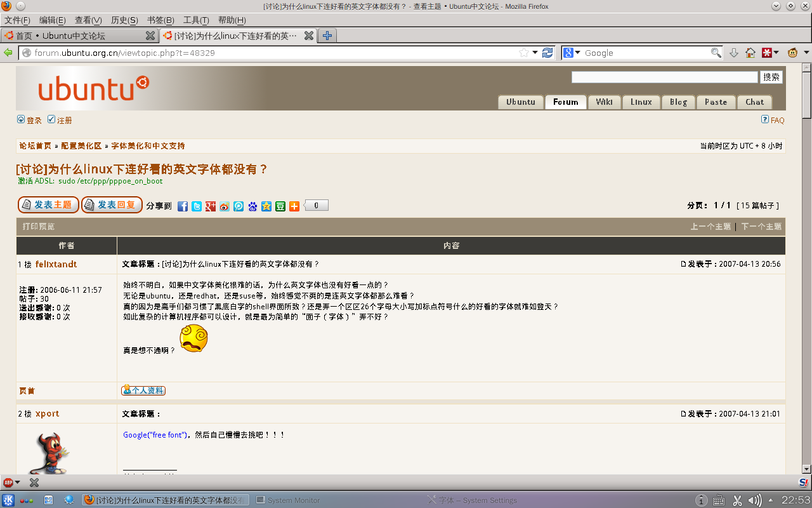Open more share options orange plus
Image resolution: width=812 pixels, height=508 pixels.
(294, 206)
